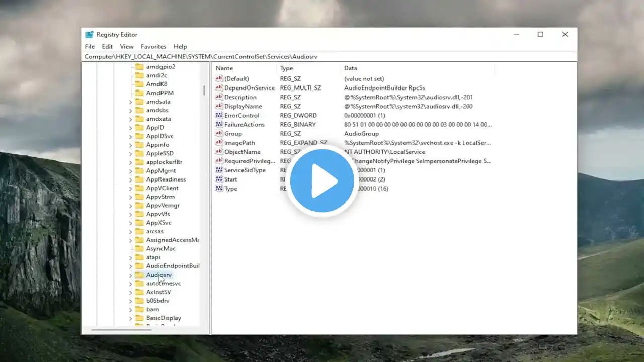Select the AppMgmt folder icon

click(139, 171)
